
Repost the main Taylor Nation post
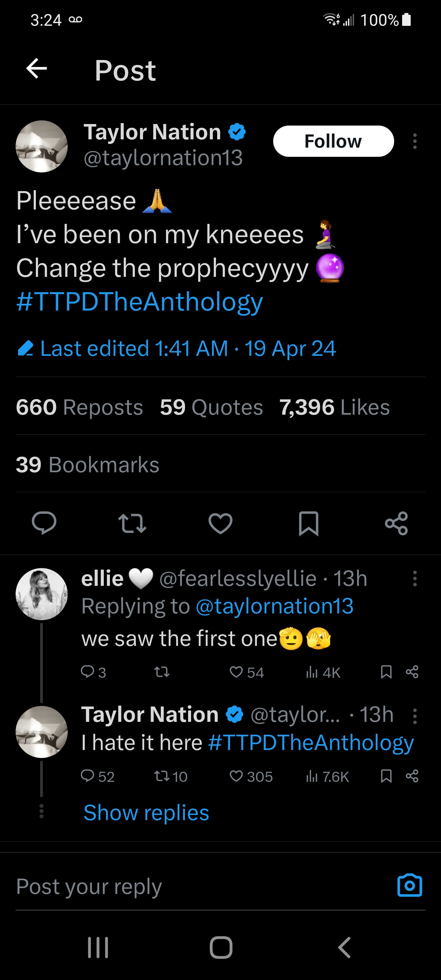[132, 523]
